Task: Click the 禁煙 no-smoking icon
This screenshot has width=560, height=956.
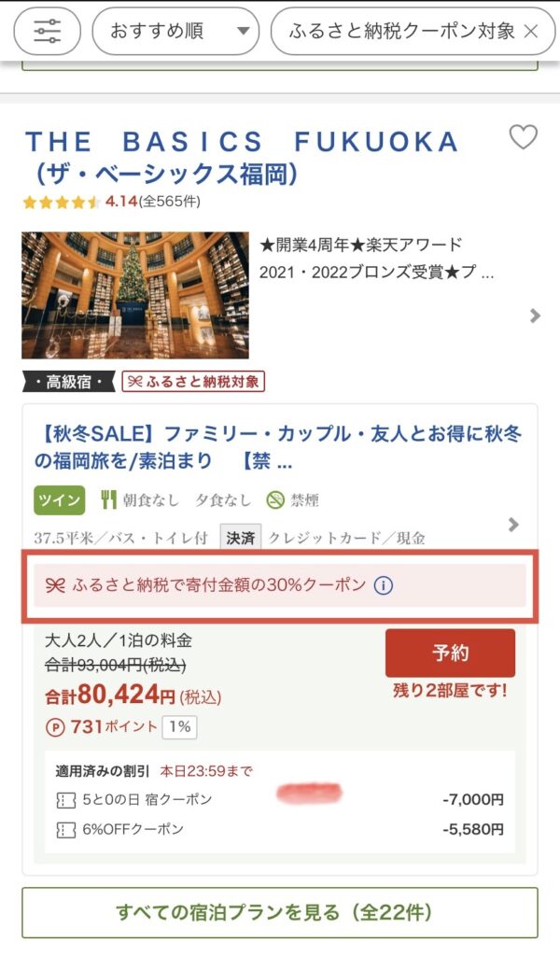Action: click(275, 500)
